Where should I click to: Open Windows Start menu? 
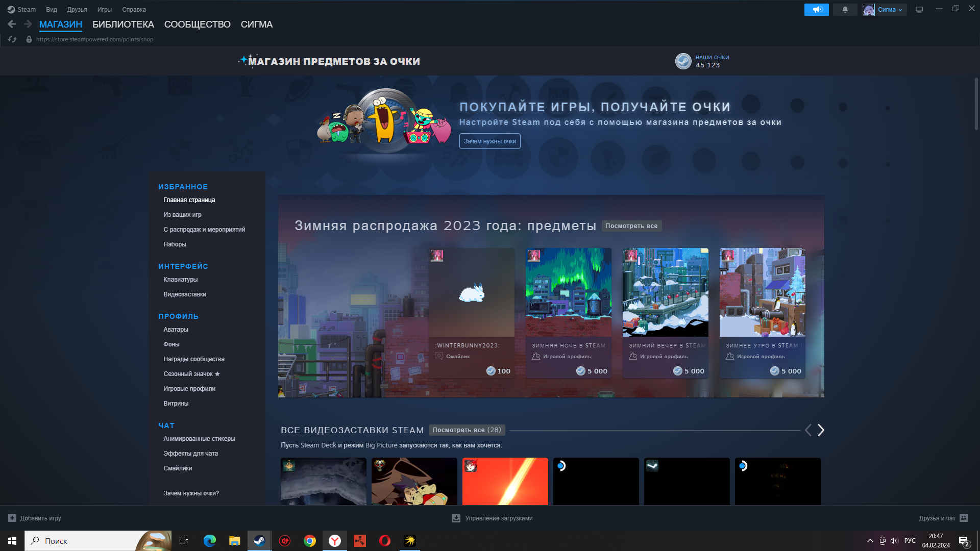12,541
